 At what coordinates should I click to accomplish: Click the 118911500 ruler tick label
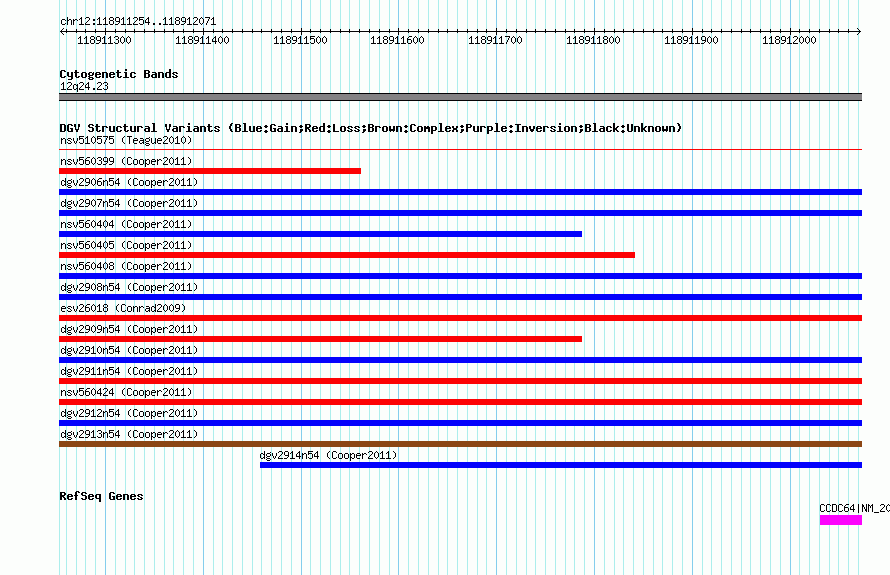(300, 40)
